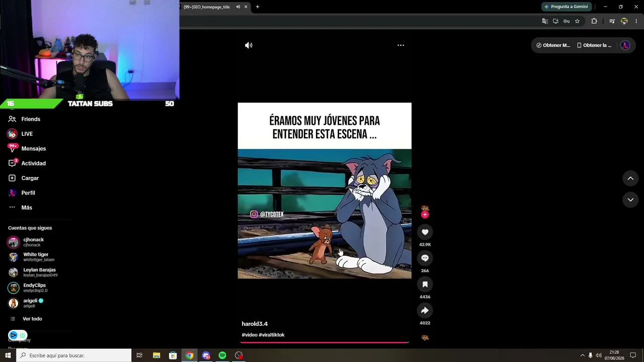The height and width of the screenshot is (362, 644).
Task: Open the Chrome profile avatar
Action: [x=624, y=21]
